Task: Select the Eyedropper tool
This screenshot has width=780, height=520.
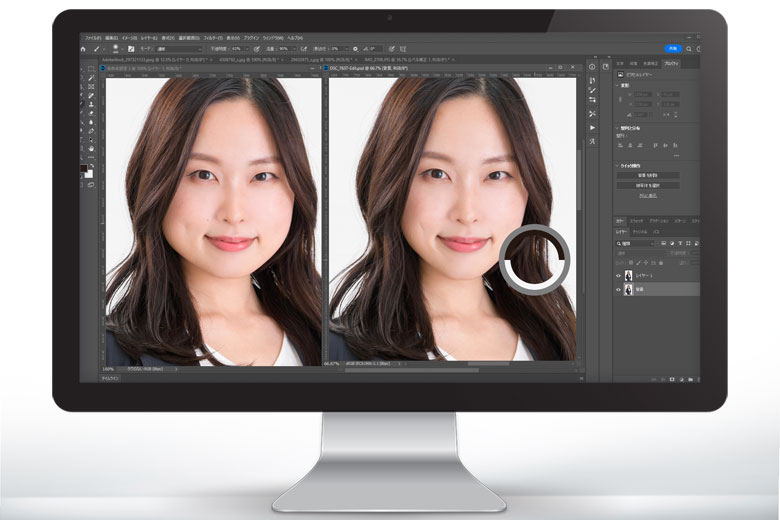Action: (91, 95)
